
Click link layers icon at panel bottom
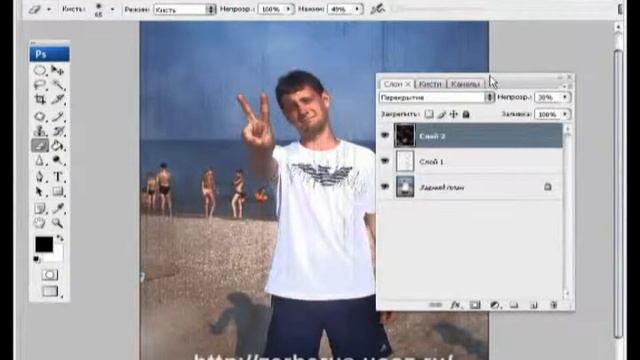click(435, 305)
